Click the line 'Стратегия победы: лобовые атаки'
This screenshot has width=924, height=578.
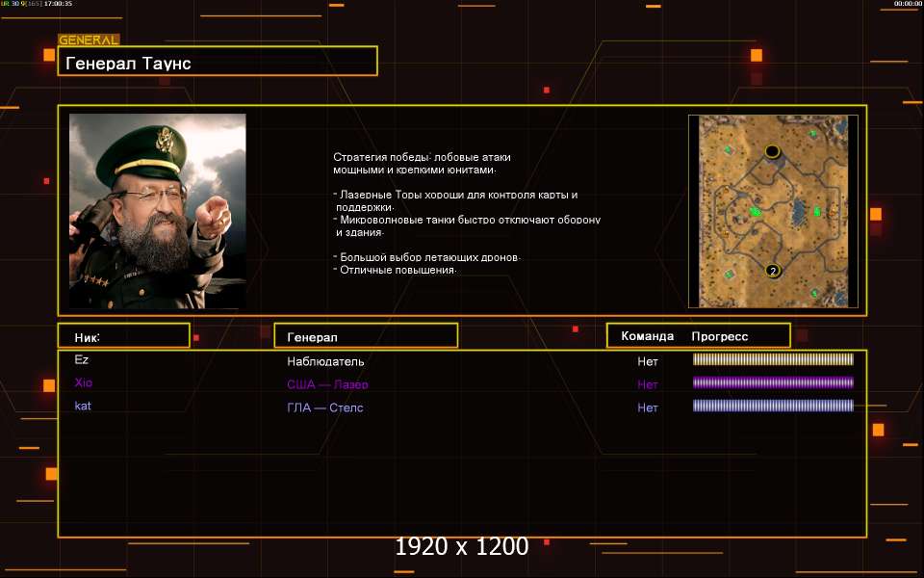point(422,157)
